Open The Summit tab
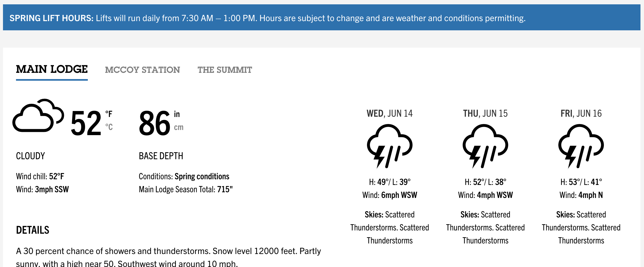This screenshot has height=267, width=644. point(225,70)
